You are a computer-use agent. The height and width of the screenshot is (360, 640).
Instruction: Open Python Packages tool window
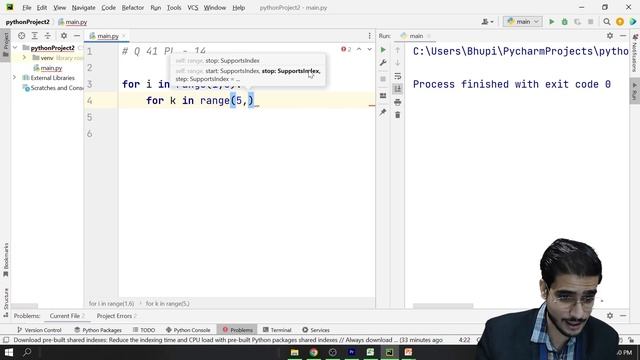98,330
